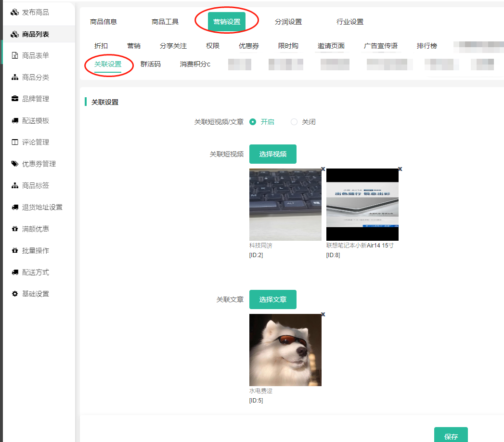504x442 pixels.
Task: Click the 保存 button
Action: 451,435
